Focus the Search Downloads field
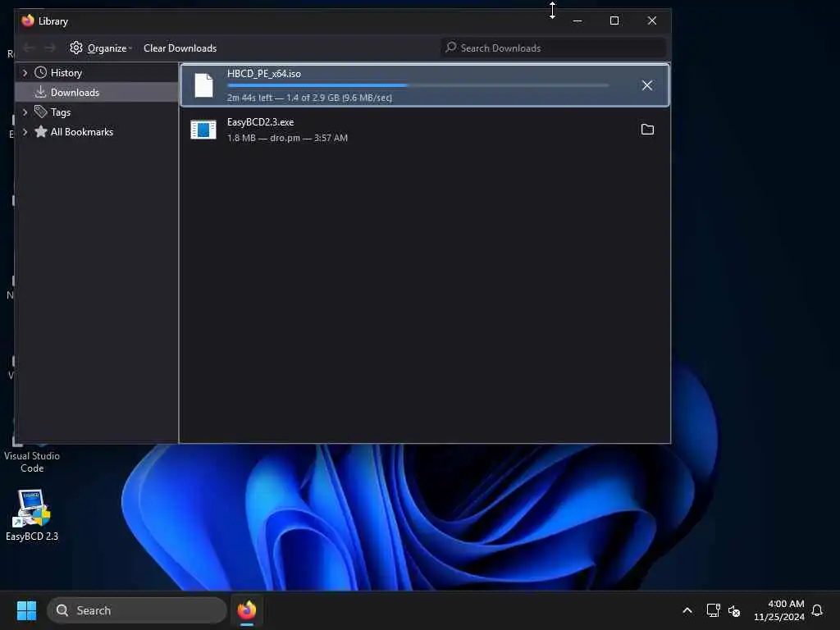The height and width of the screenshot is (630, 840). pyautogui.click(x=554, y=48)
